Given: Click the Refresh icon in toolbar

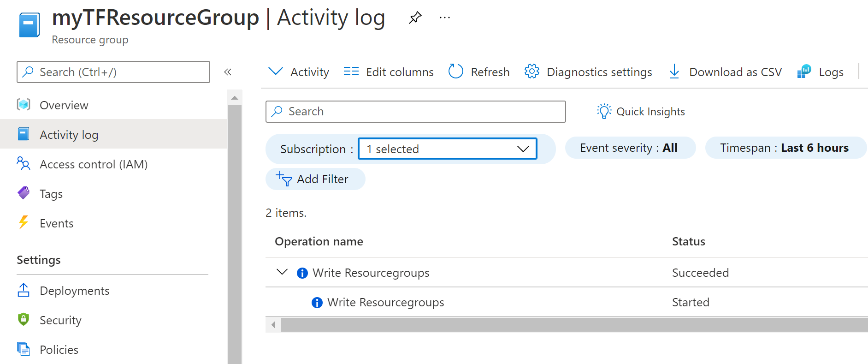Looking at the screenshot, I should (456, 72).
